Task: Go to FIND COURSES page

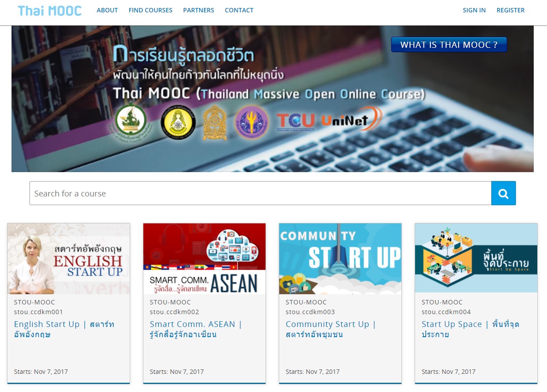Action: 150,10
